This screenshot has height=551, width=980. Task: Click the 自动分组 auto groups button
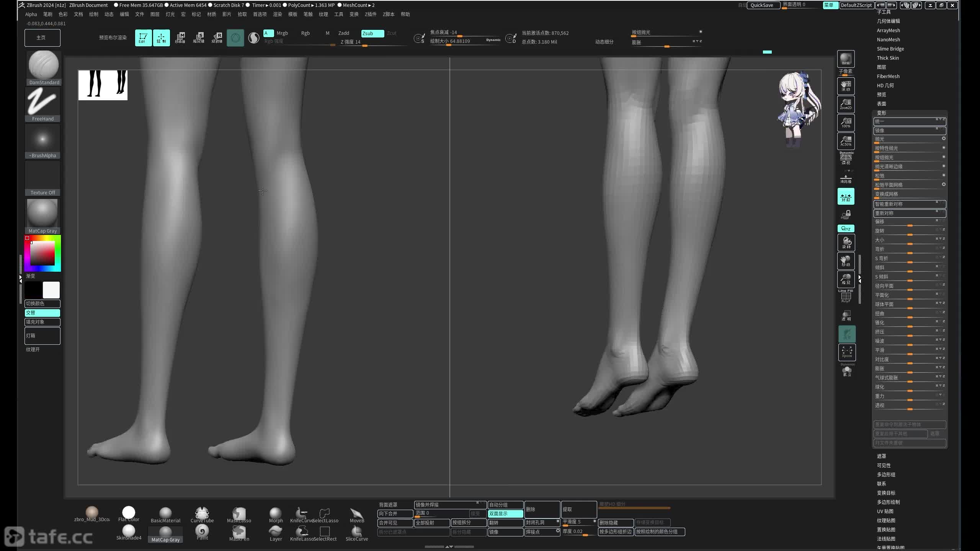[x=505, y=505]
